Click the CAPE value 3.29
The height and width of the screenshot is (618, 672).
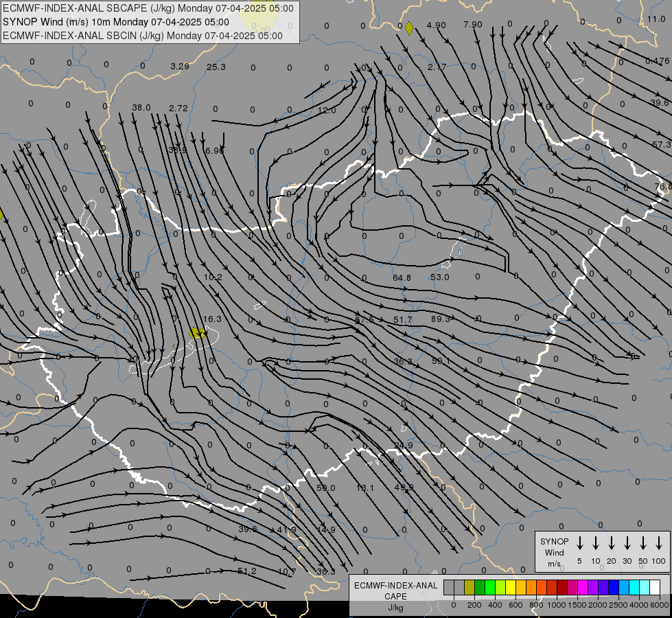click(180, 66)
